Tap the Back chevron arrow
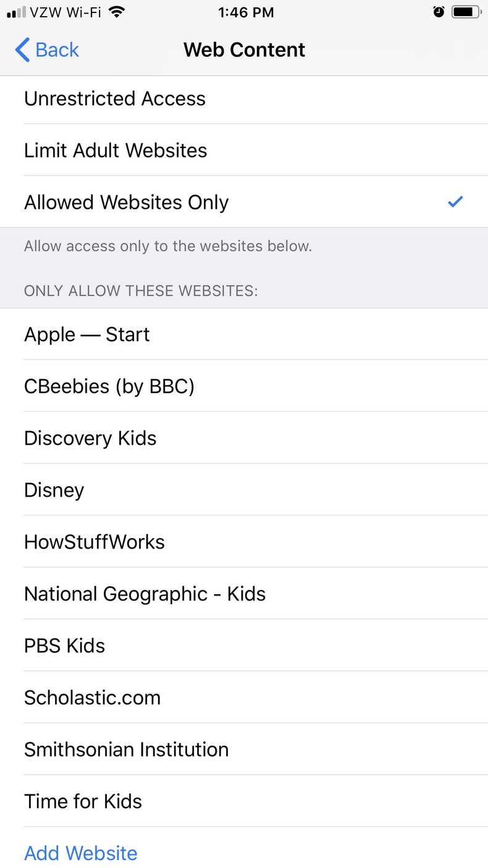 22,50
